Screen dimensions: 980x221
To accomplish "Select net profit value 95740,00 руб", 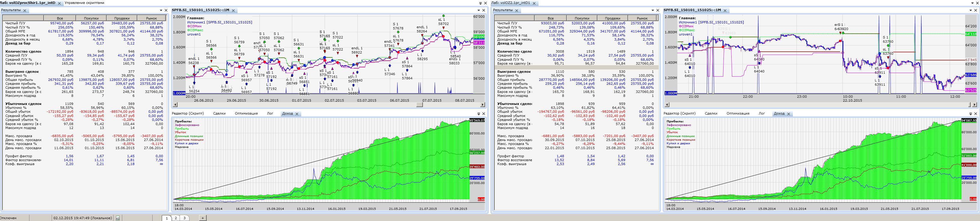I will 62,23.
